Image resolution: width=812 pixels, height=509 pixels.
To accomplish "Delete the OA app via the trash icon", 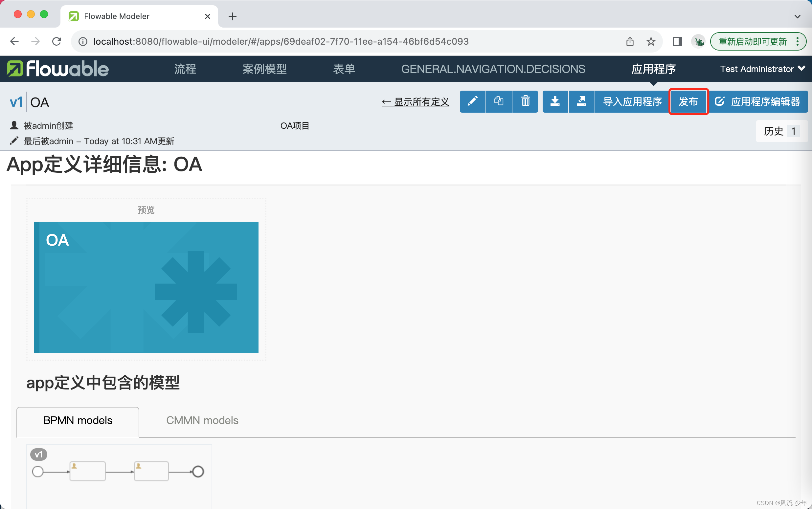I will point(525,101).
